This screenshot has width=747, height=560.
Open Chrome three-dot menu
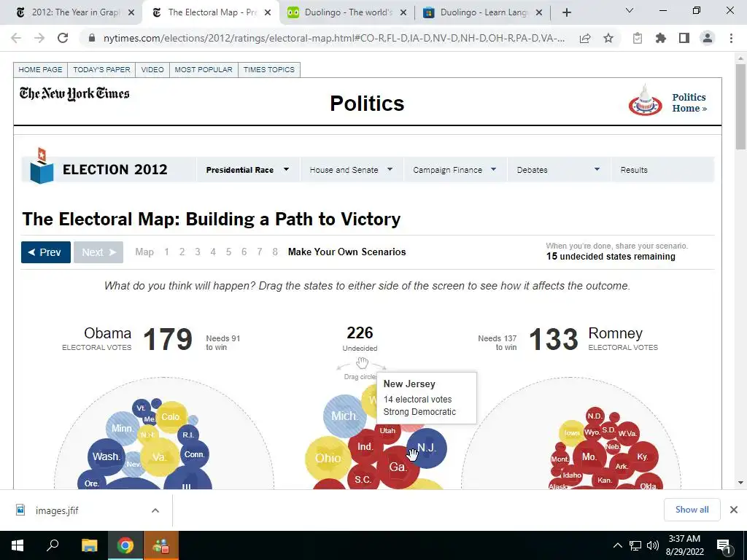(731, 38)
